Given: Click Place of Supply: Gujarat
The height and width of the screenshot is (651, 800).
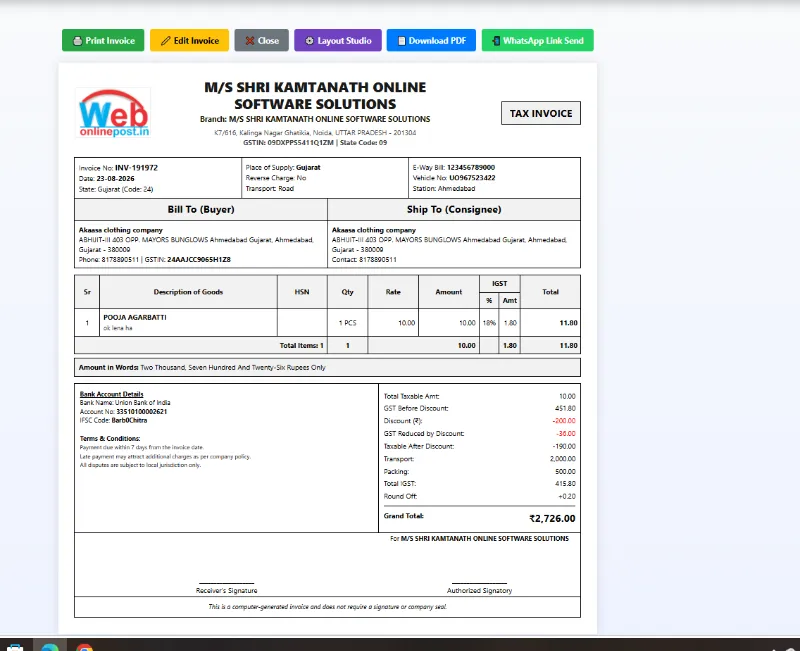Looking at the screenshot, I should pos(283,167).
